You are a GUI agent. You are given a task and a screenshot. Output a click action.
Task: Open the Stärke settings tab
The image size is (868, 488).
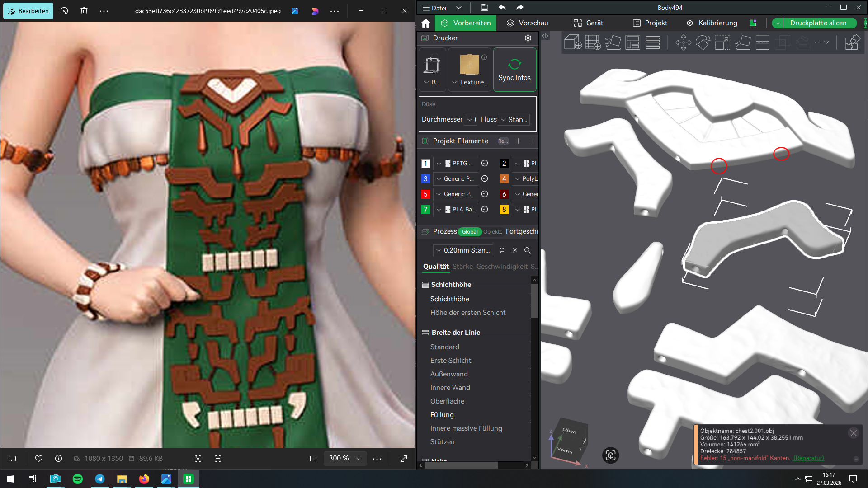[x=462, y=267]
